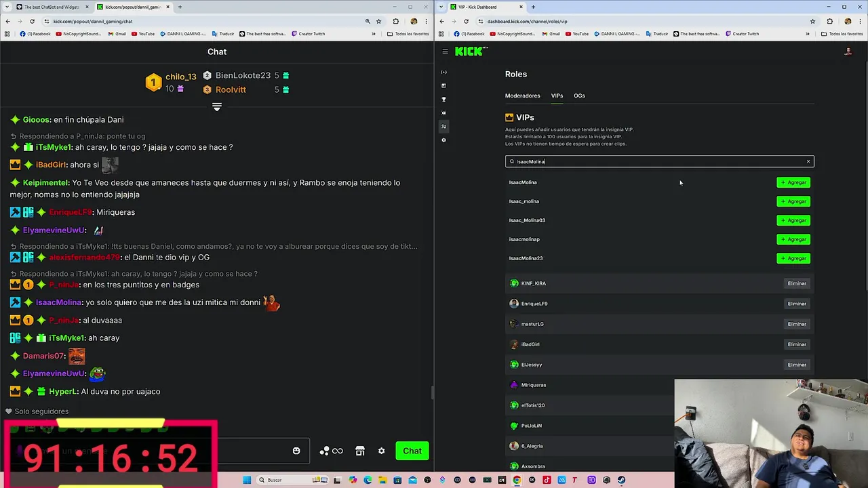The width and height of the screenshot is (868, 488).
Task: Open the Kick dashboard hamburger menu
Action: 445,52
